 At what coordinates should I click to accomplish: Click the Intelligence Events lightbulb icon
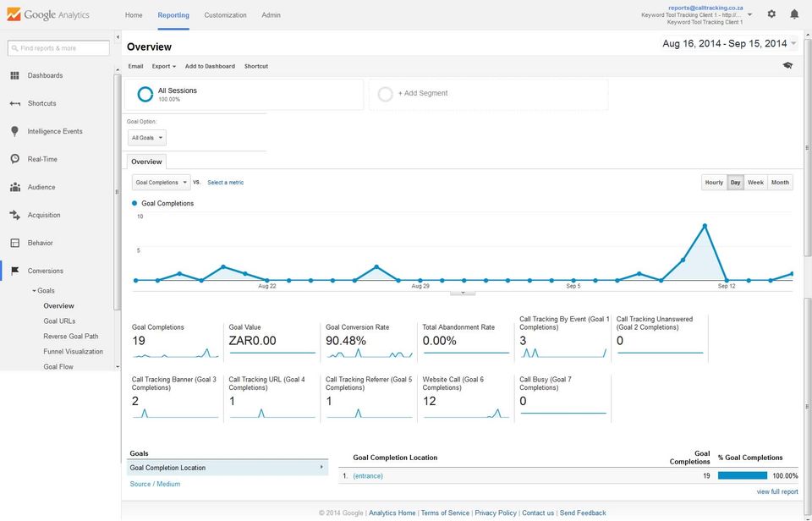point(14,131)
